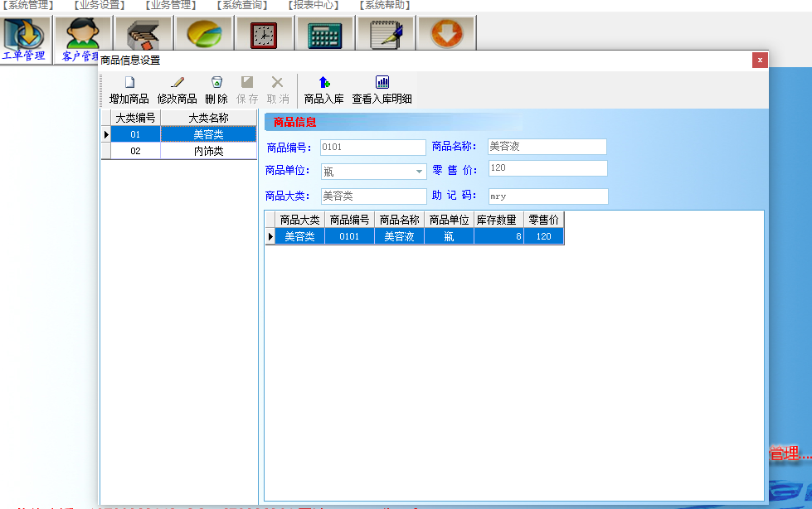The image size is (812, 509).
Task: Click the product grid row indicator arrow
Action: [270, 236]
